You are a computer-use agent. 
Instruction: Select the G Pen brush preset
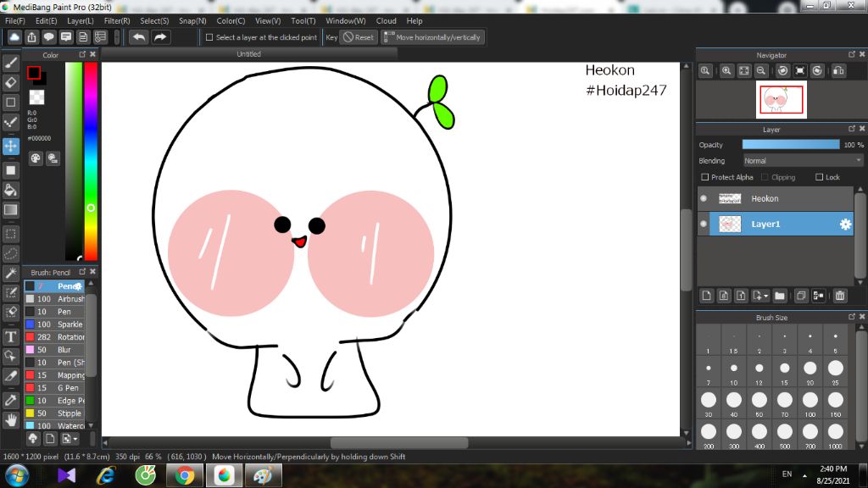(54, 388)
